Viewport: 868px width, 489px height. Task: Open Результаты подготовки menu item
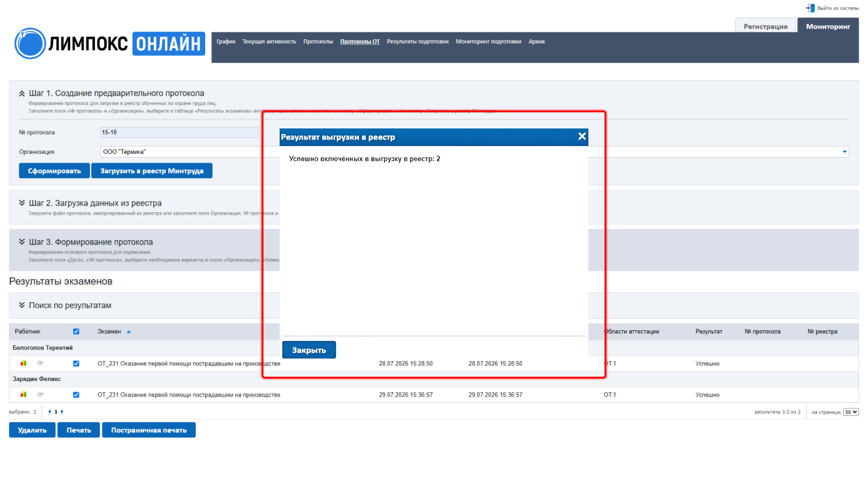tap(418, 42)
